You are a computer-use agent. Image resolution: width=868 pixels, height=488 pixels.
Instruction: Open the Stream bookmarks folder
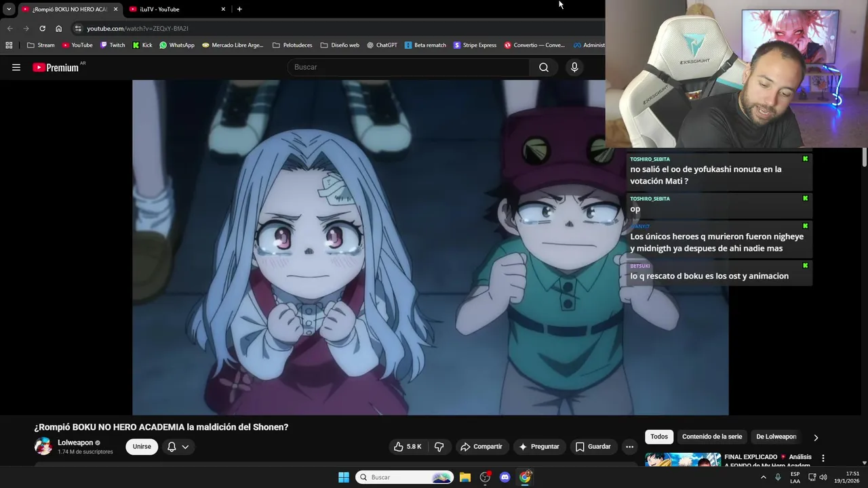41,45
